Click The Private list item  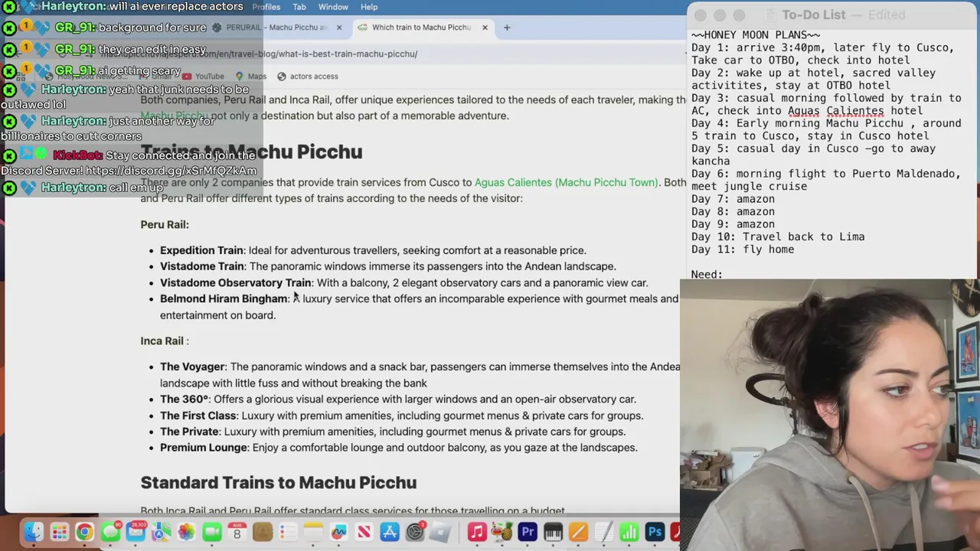pos(393,432)
